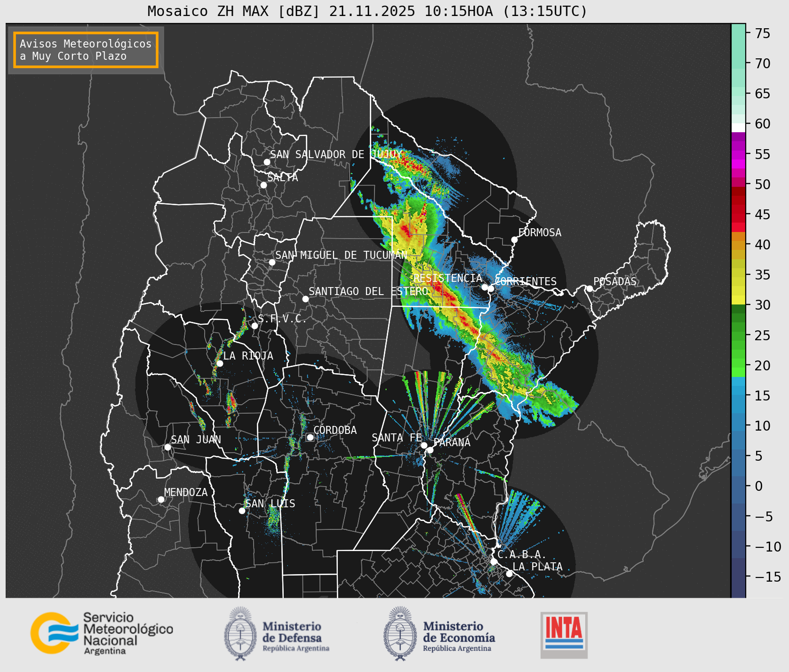Viewport: 789px width, 672px height.
Task: Click the SAN MIGUEL DE TUCUMÁN marker dot
Action: pyautogui.click(x=272, y=262)
